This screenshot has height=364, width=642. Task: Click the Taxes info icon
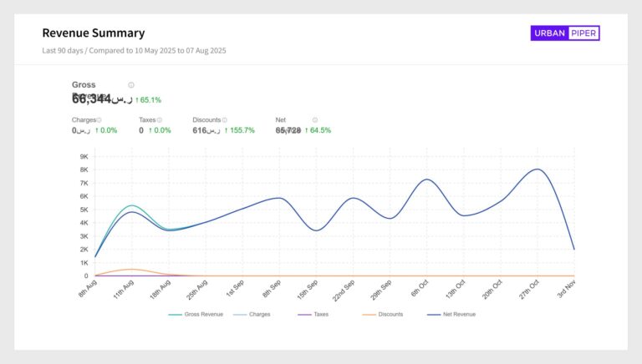coord(160,120)
